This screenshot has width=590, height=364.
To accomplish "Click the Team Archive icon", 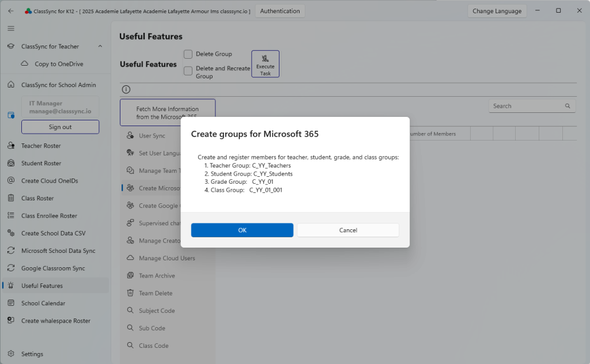I will coord(130,275).
